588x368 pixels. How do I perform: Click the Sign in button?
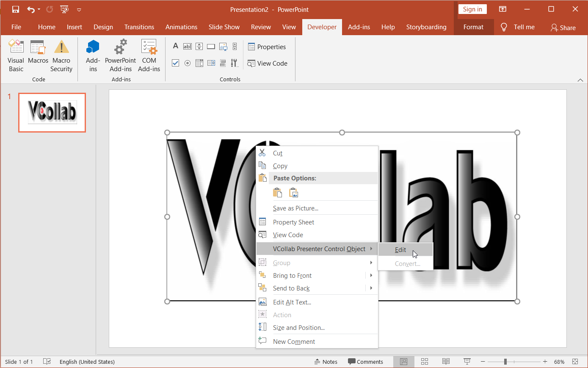[472, 9]
